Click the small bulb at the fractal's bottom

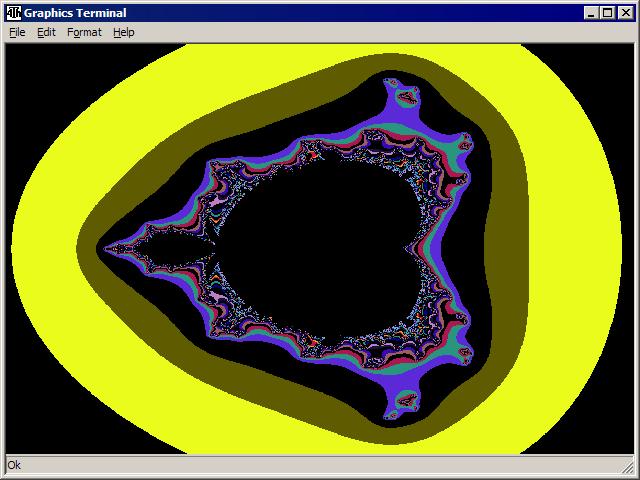pyautogui.click(x=406, y=402)
